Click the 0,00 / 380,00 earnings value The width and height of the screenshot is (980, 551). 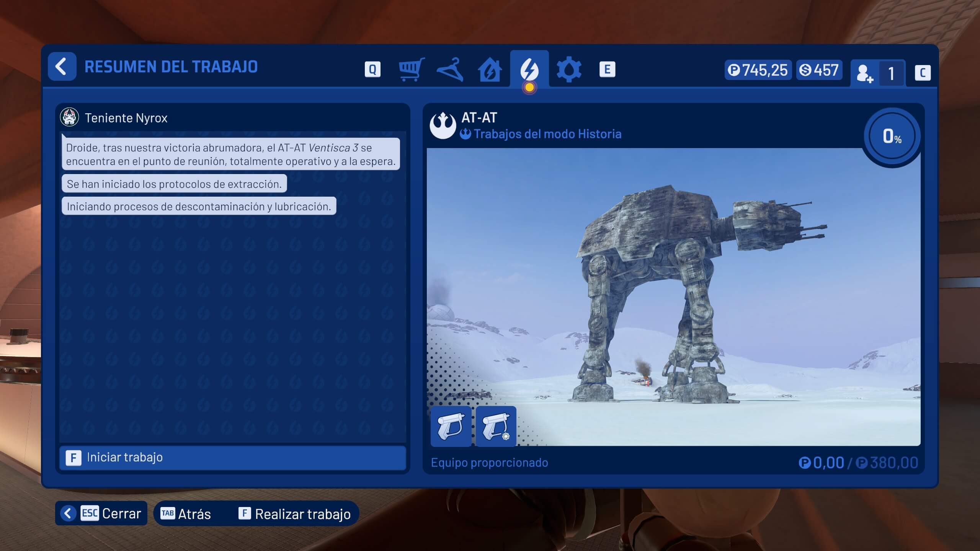(x=858, y=463)
